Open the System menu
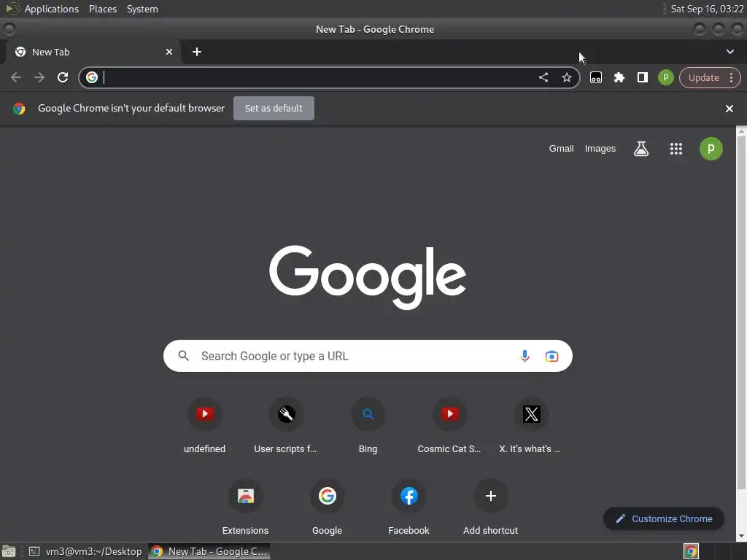The image size is (747, 560). tap(142, 9)
